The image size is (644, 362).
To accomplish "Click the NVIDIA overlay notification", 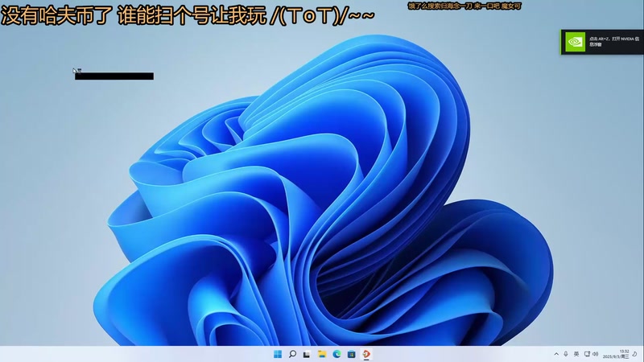I will click(601, 42).
